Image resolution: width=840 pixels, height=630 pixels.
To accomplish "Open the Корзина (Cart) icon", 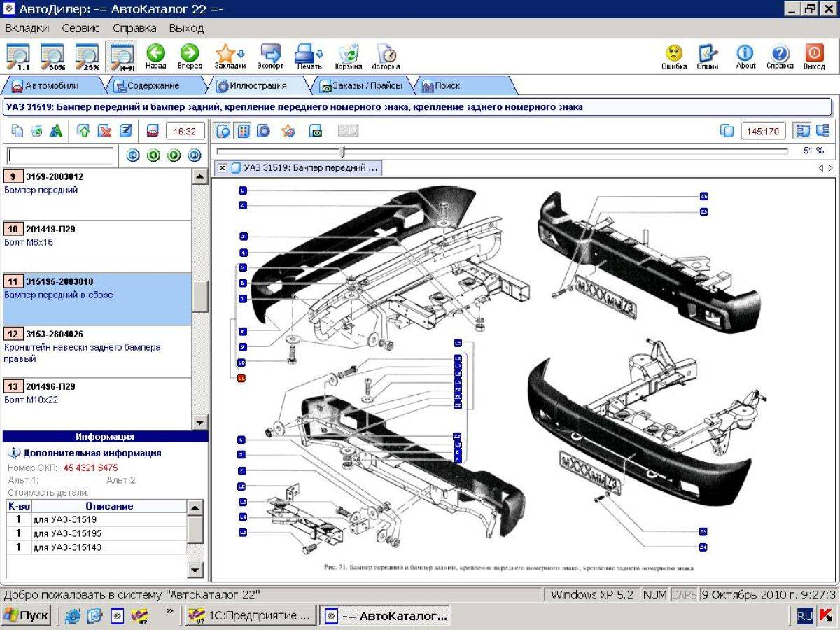I will point(348,57).
